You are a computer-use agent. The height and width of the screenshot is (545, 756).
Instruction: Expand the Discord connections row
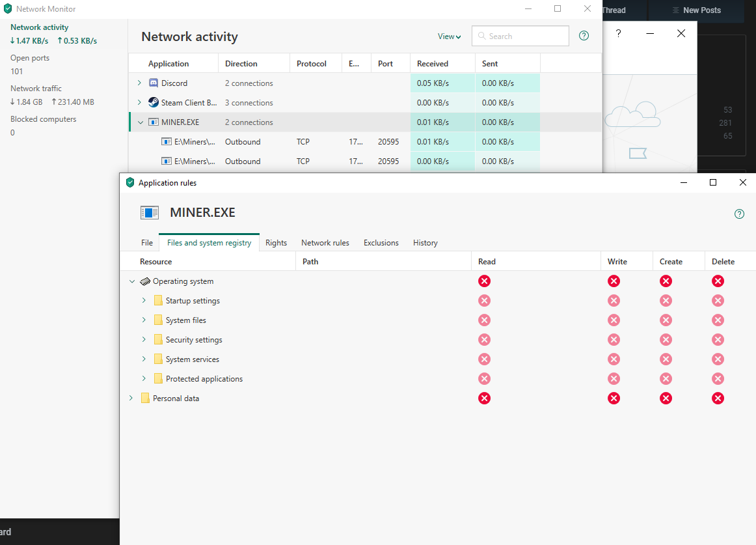point(139,83)
